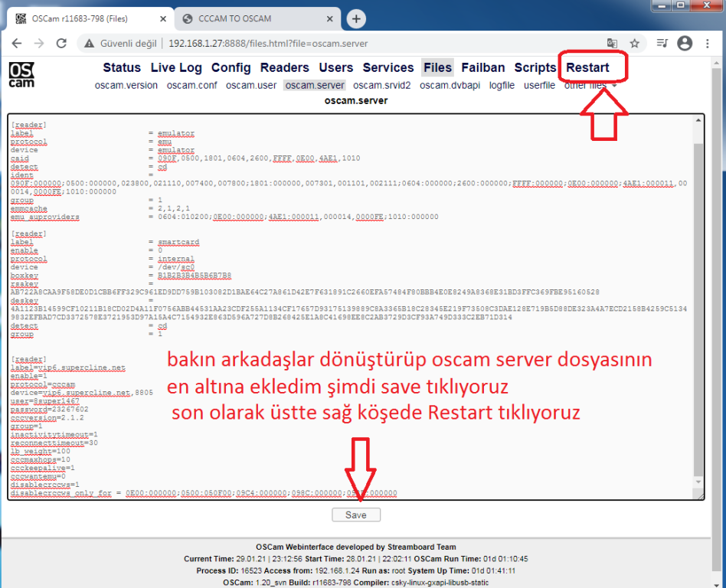Image resolution: width=726 pixels, height=588 pixels.
Task: Go back to the previous page
Action: click(x=17, y=44)
